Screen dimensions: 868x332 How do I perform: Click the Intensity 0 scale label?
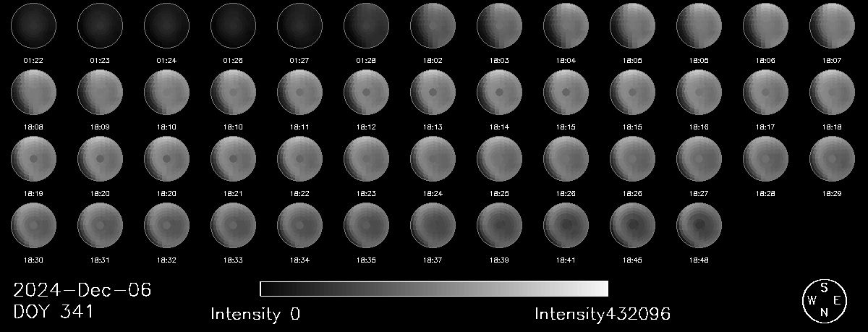click(x=255, y=314)
